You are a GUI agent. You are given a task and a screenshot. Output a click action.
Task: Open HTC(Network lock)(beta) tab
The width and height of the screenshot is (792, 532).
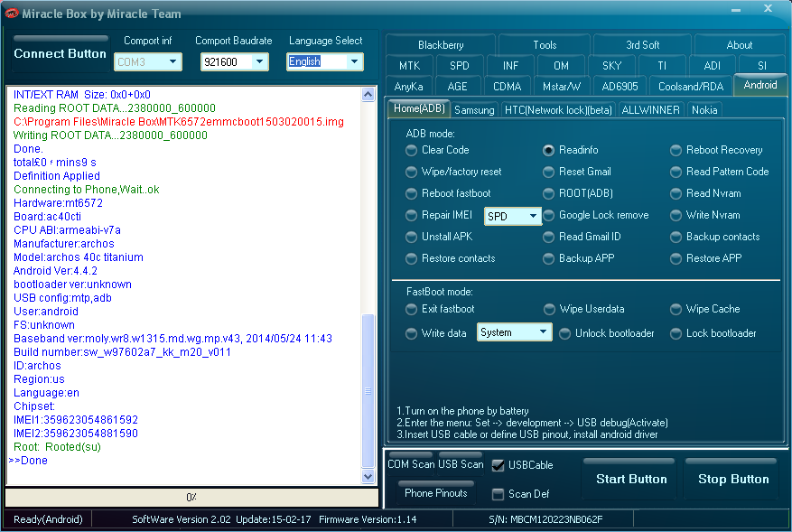558,109
